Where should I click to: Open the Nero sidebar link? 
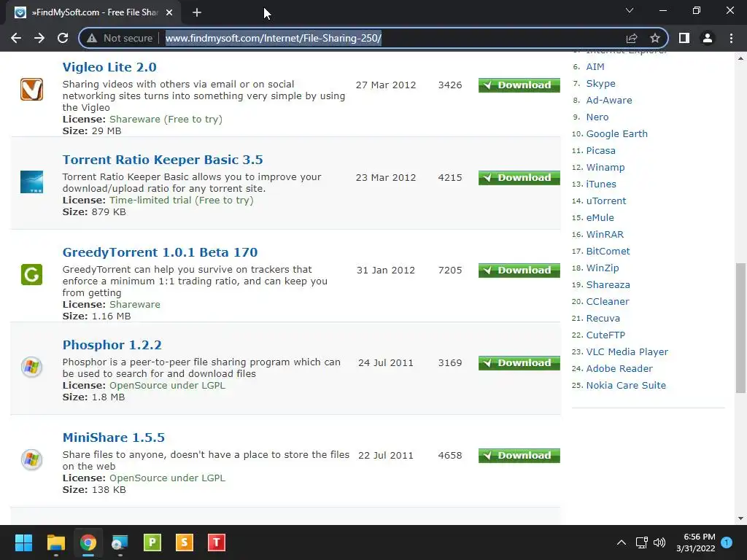click(x=597, y=117)
